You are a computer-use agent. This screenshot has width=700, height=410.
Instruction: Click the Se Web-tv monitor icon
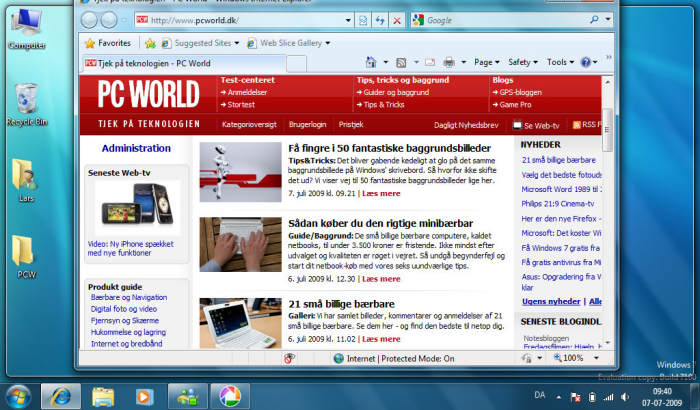[517, 125]
